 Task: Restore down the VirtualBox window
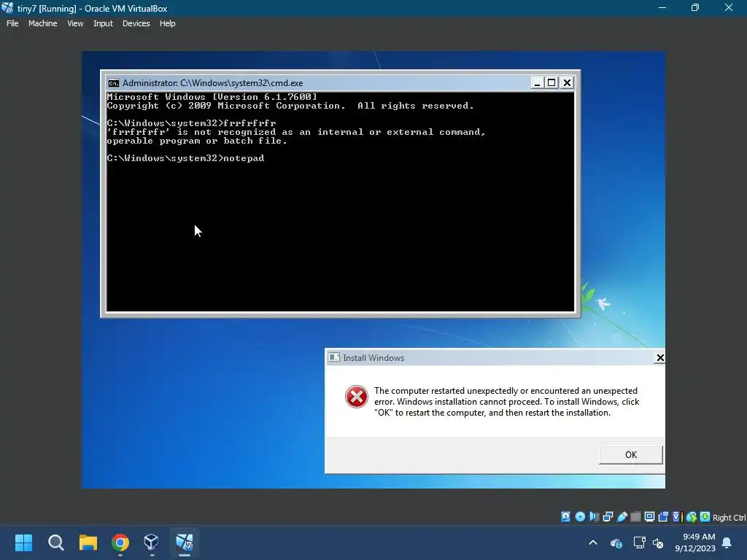(x=695, y=8)
